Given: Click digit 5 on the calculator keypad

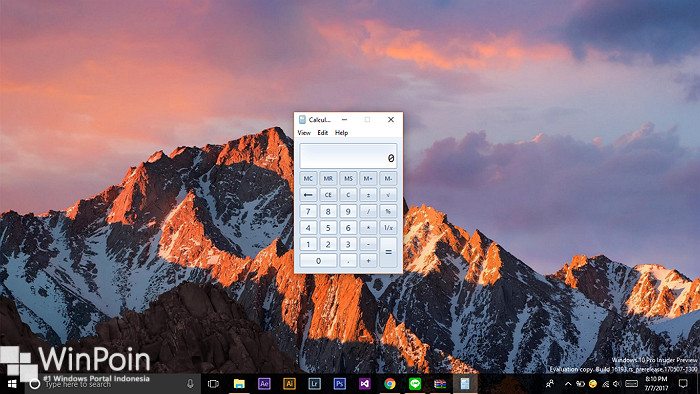Looking at the screenshot, I should coord(328,228).
